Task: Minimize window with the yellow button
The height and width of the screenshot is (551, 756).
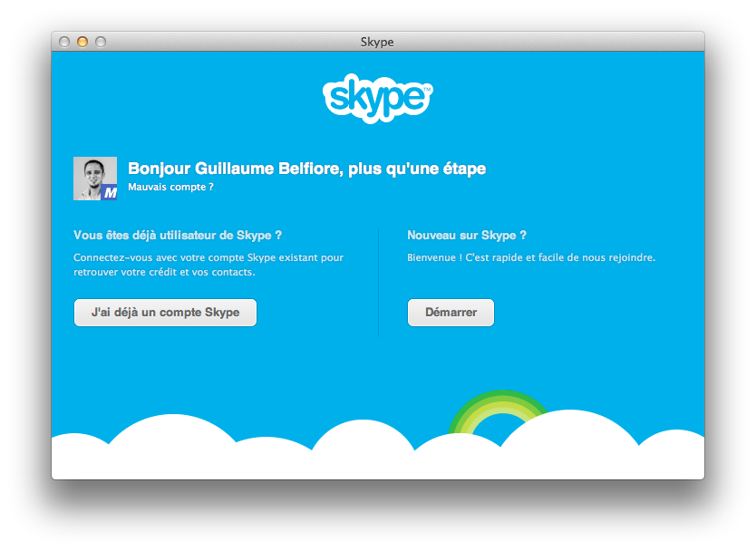Action: (82, 42)
